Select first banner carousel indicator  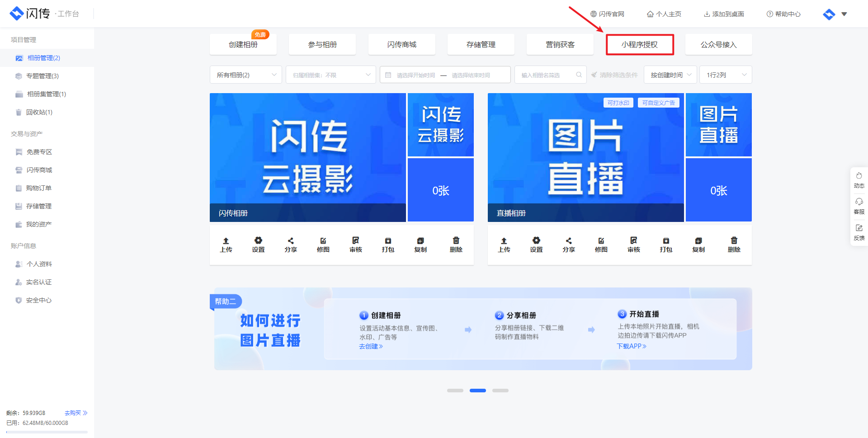(x=455, y=391)
